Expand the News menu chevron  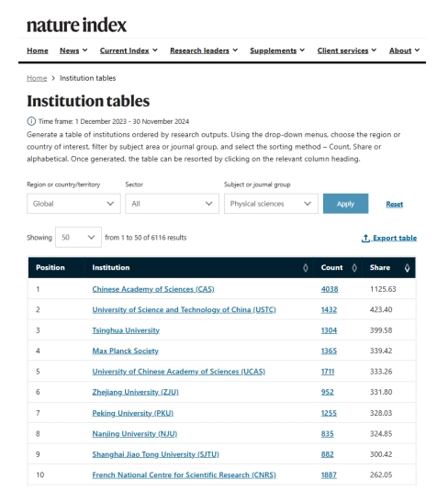(84, 50)
